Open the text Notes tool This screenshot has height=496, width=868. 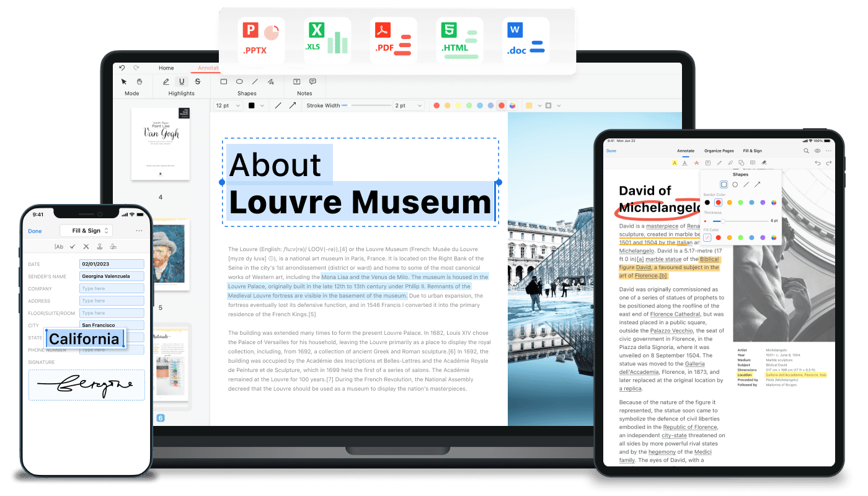tap(296, 81)
